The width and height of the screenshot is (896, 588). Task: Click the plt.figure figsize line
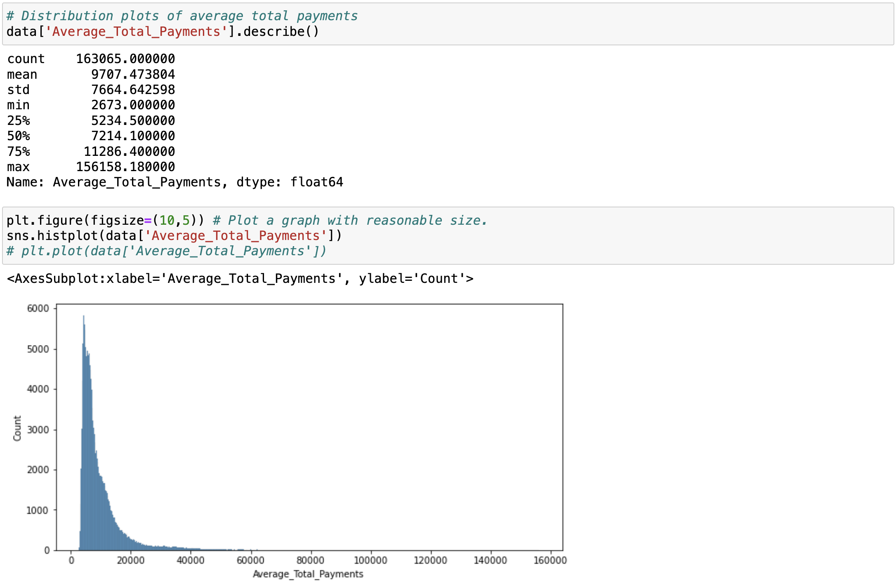[247, 221]
